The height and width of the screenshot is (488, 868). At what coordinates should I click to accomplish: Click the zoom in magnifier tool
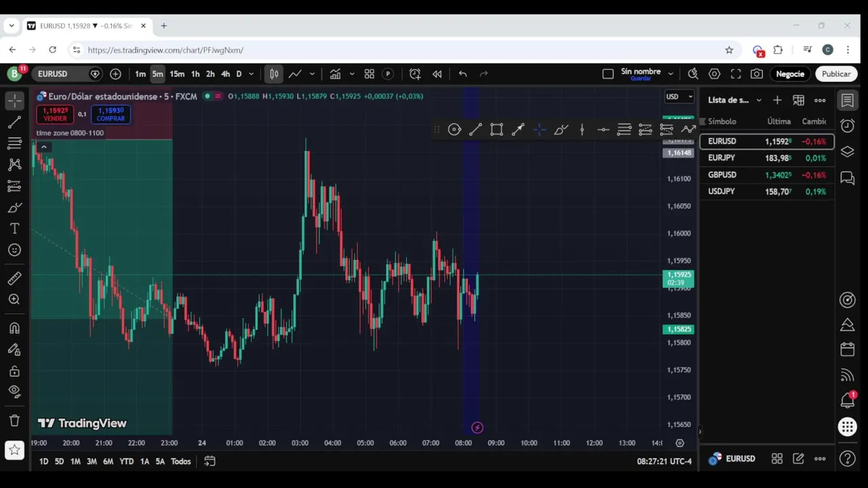pos(14,299)
